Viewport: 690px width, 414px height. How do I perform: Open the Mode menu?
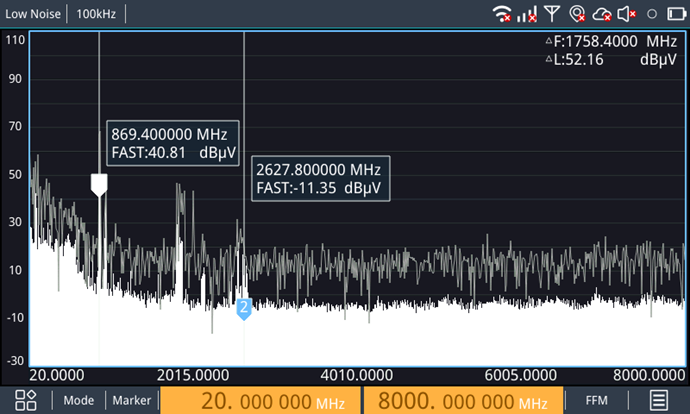[79, 400]
